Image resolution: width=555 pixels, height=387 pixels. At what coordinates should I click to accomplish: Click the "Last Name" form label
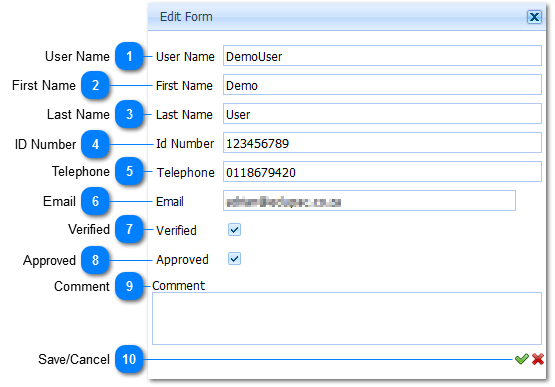(184, 115)
